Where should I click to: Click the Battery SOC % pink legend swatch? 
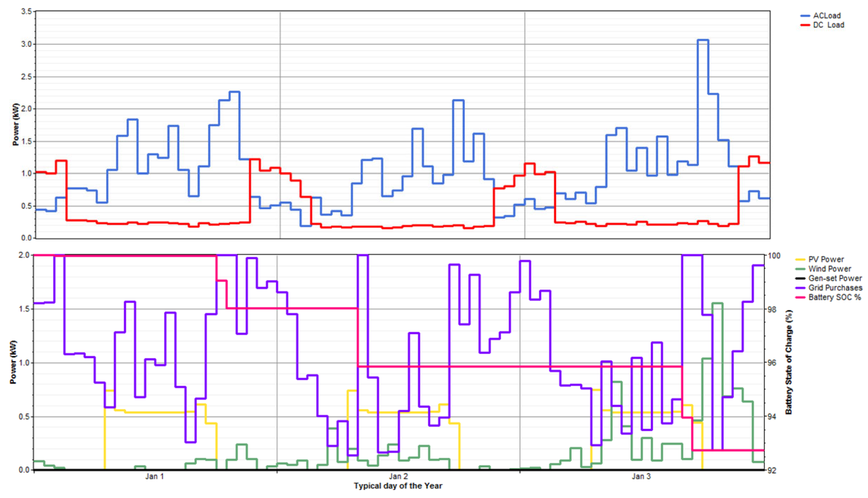point(800,297)
